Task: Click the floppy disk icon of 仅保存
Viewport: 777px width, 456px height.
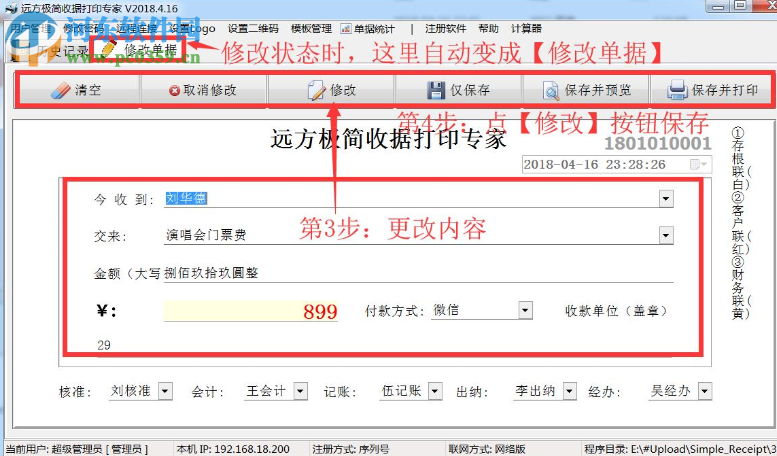Action: point(436,90)
